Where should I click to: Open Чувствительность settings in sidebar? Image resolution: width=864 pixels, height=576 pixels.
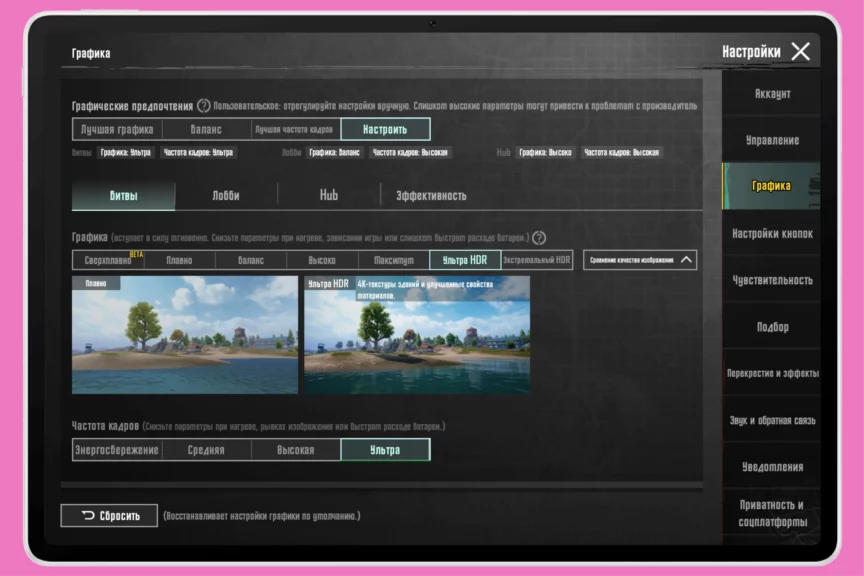click(771, 280)
